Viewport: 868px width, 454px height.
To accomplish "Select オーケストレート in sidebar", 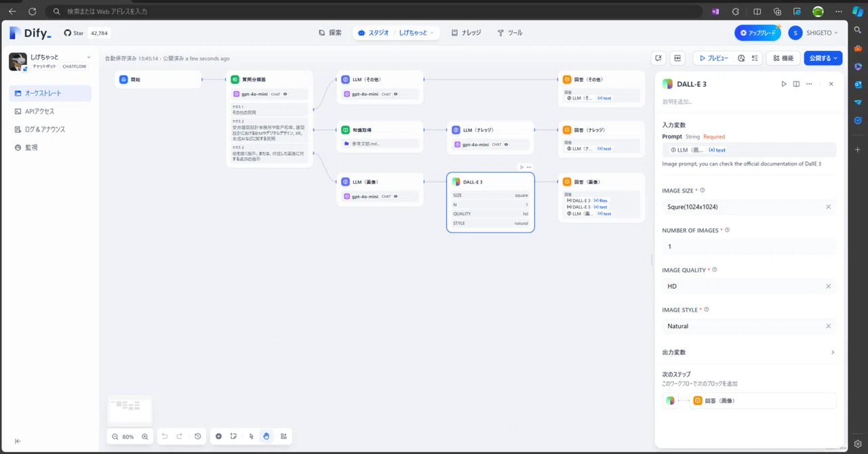I will [50, 94].
